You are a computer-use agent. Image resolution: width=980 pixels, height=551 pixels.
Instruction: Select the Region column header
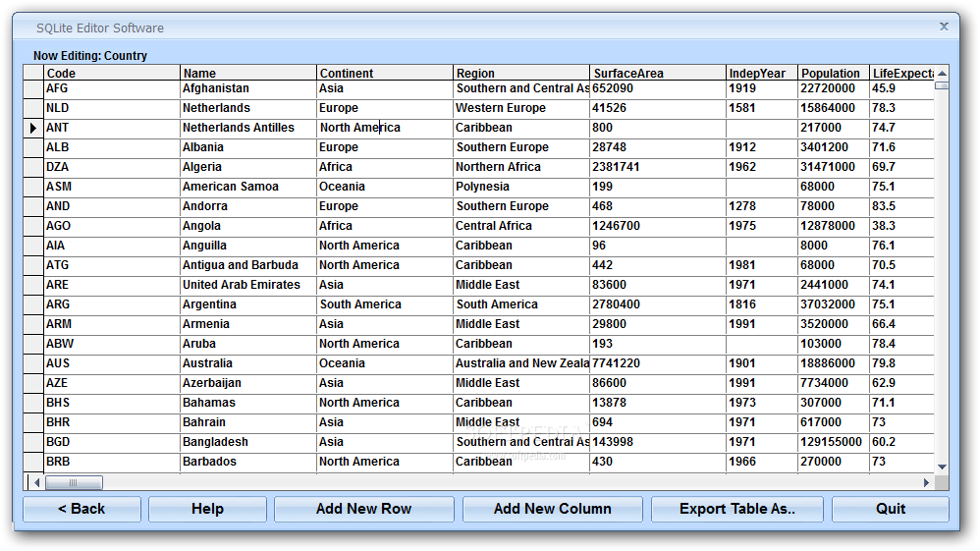(x=521, y=73)
